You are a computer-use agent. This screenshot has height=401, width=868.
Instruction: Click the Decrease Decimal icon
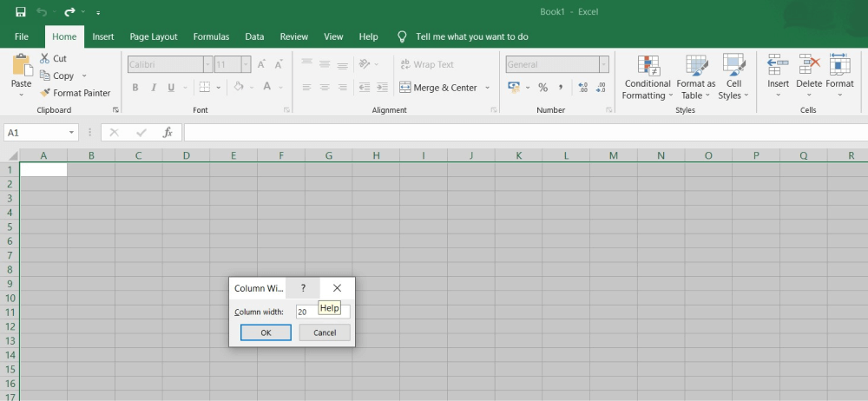[x=601, y=88]
